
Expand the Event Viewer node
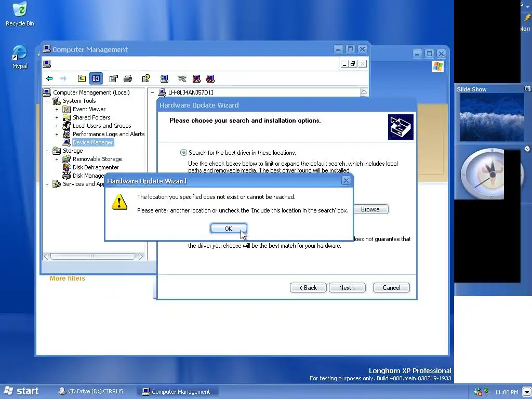57,109
